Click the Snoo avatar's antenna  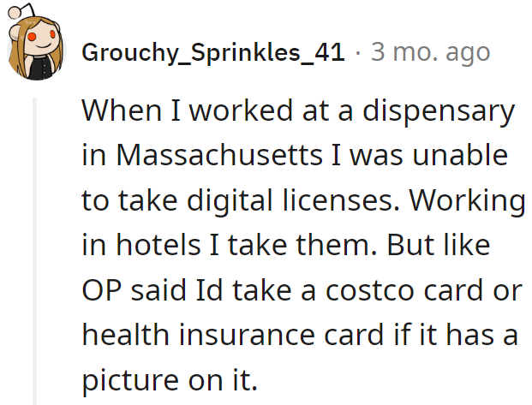21,10
